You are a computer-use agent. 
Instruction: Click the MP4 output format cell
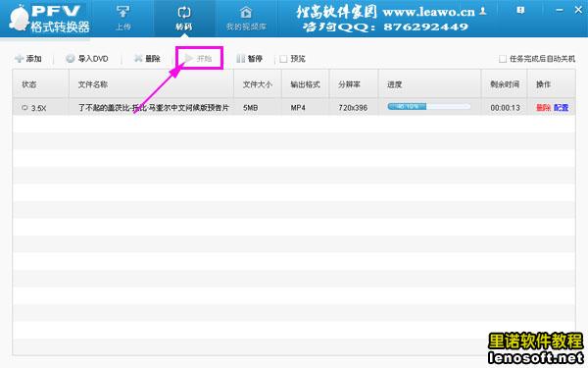pos(298,108)
